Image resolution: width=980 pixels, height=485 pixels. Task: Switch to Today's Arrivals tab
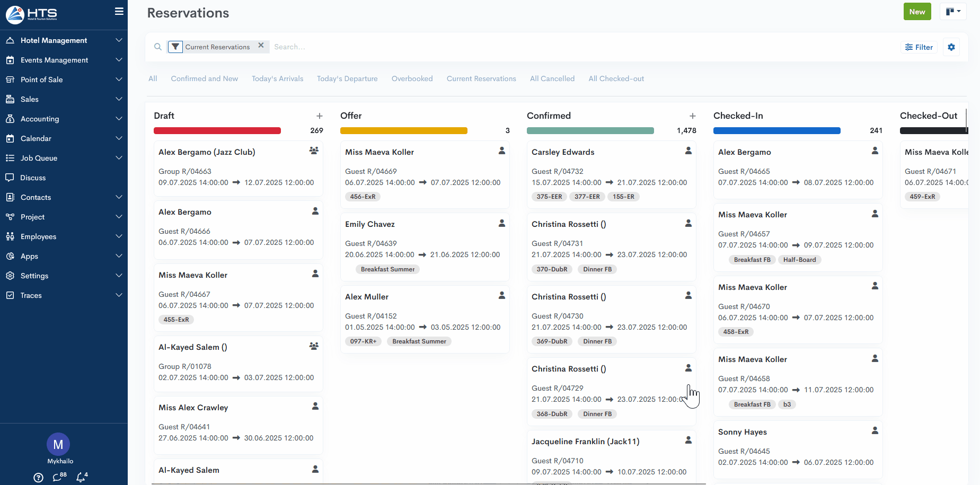coord(277,78)
